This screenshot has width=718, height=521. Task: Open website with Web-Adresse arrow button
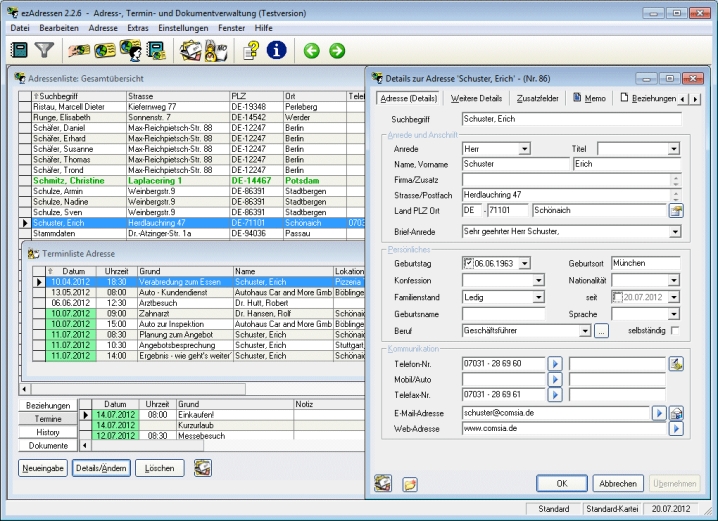point(675,428)
